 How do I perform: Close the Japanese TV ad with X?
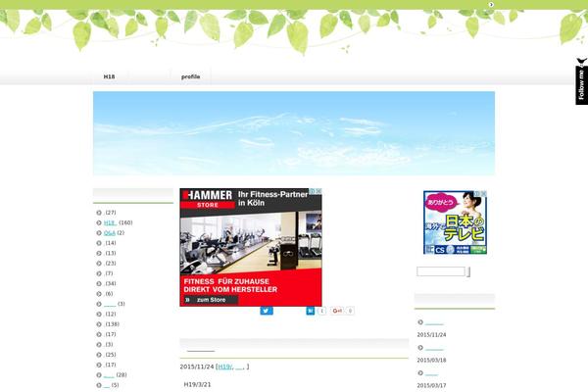point(484,194)
